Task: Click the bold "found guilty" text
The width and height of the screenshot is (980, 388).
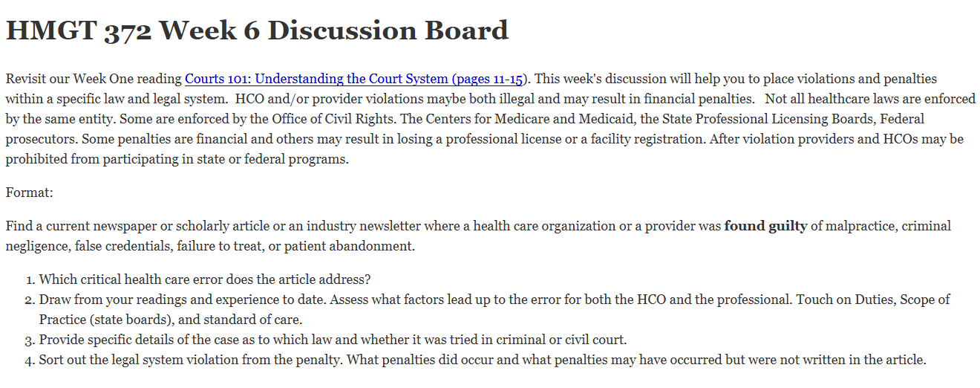Action: click(x=765, y=227)
